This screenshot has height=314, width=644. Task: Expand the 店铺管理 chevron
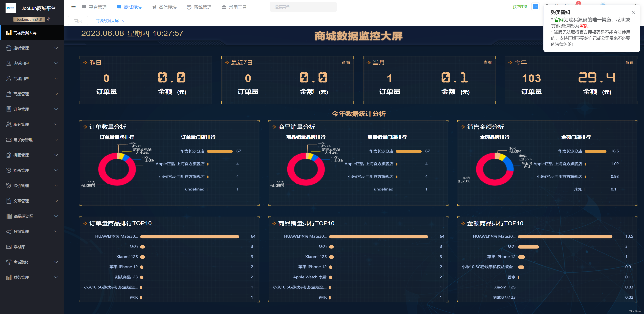[x=56, y=48]
